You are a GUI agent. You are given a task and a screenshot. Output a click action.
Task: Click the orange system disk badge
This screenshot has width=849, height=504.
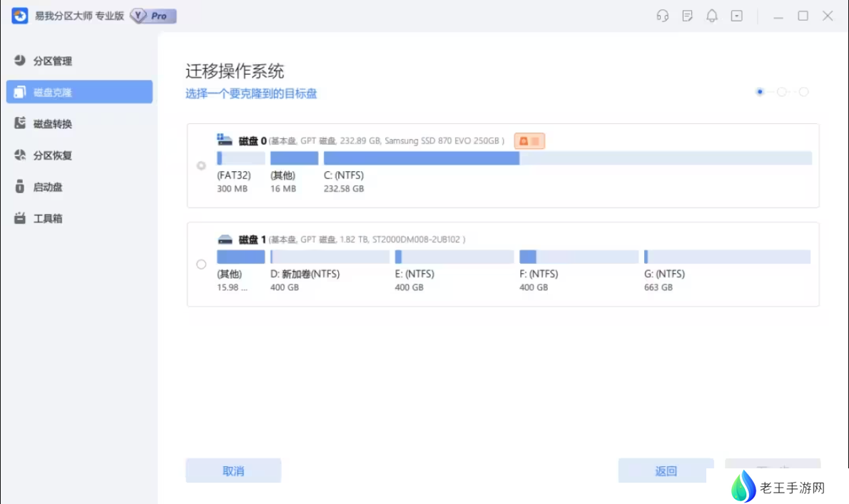529,140
